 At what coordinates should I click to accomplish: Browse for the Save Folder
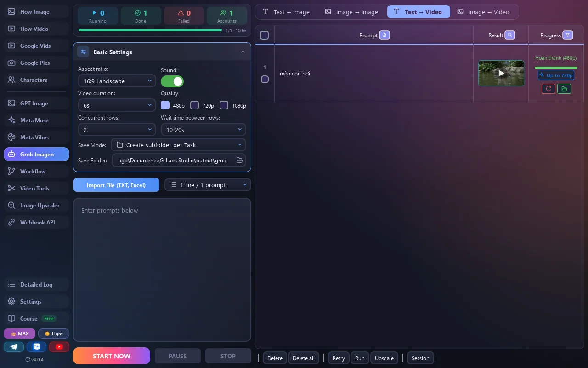coord(239,160)
